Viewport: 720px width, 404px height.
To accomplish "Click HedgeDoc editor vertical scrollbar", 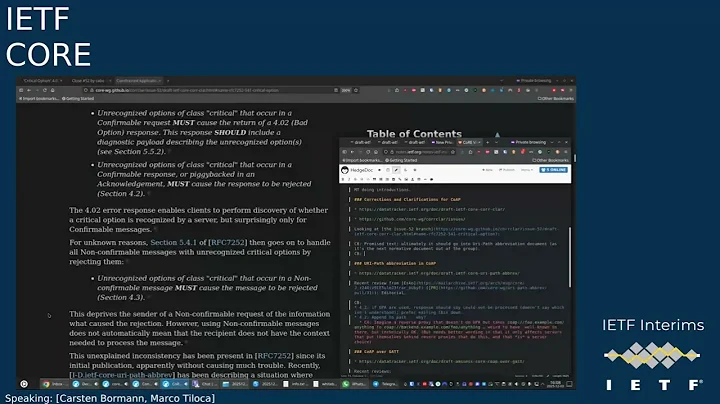I will tap(569, 257).
